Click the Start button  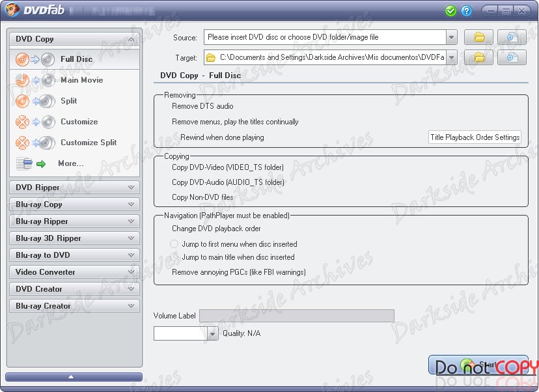click(478, 365)
